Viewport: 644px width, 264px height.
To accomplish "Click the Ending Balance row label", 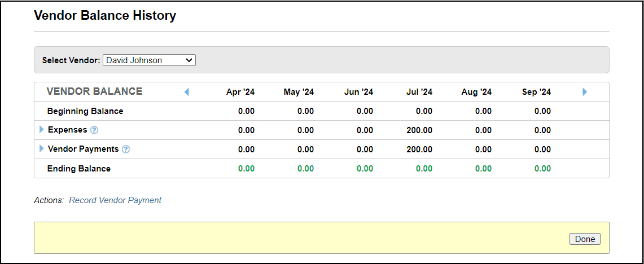I will click(x=79, y=169).
